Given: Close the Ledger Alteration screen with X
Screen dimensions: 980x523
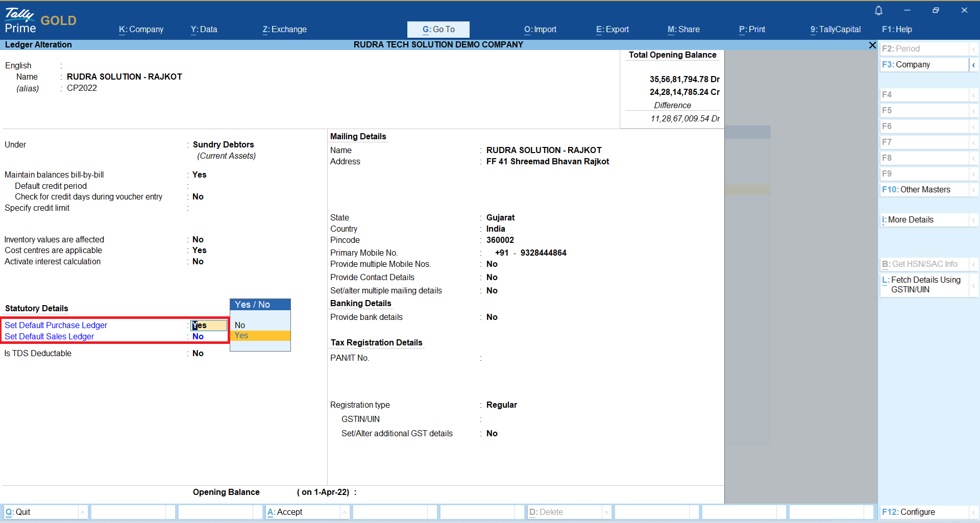Looking at the screenshot, I should click(872, 45).
